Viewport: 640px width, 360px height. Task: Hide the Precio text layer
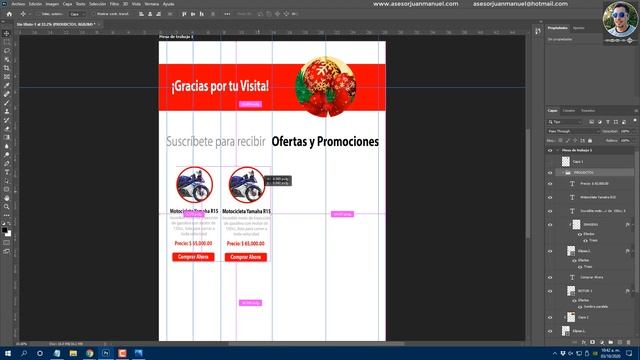pyautogui.click(x=550, y=184)
